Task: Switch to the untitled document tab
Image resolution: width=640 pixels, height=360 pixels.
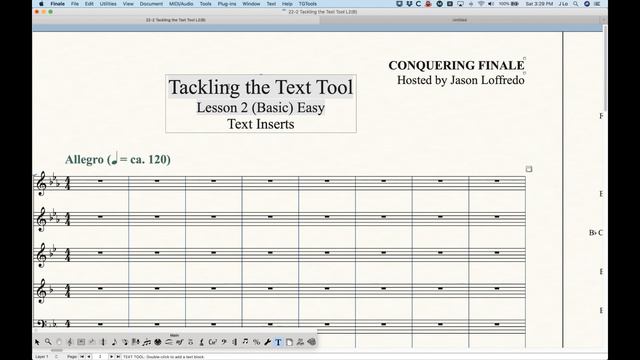Action: pyautogui.click(x=460, y=20)
